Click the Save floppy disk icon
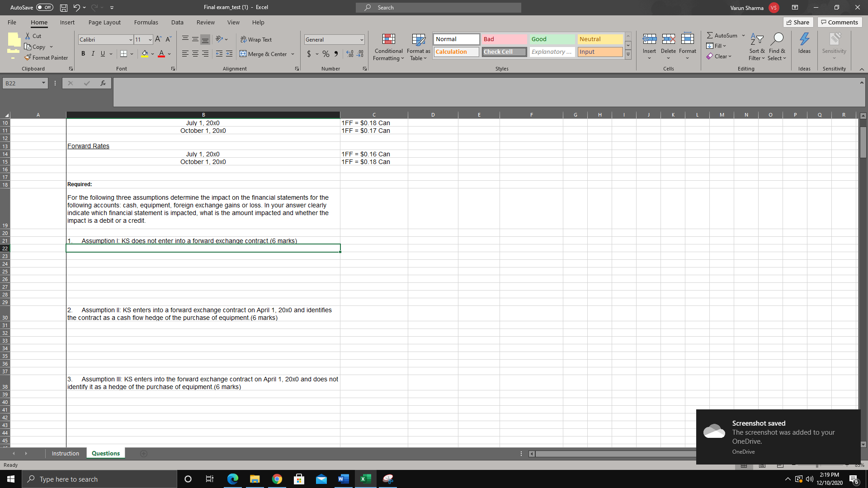868x488 pixels. [64, 8]
